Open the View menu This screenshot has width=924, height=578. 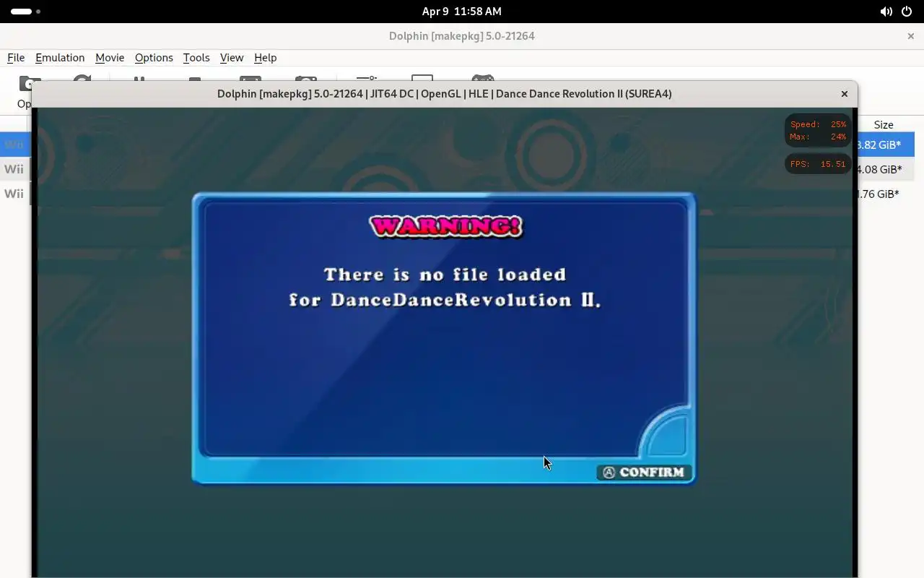tap(232, 58)
